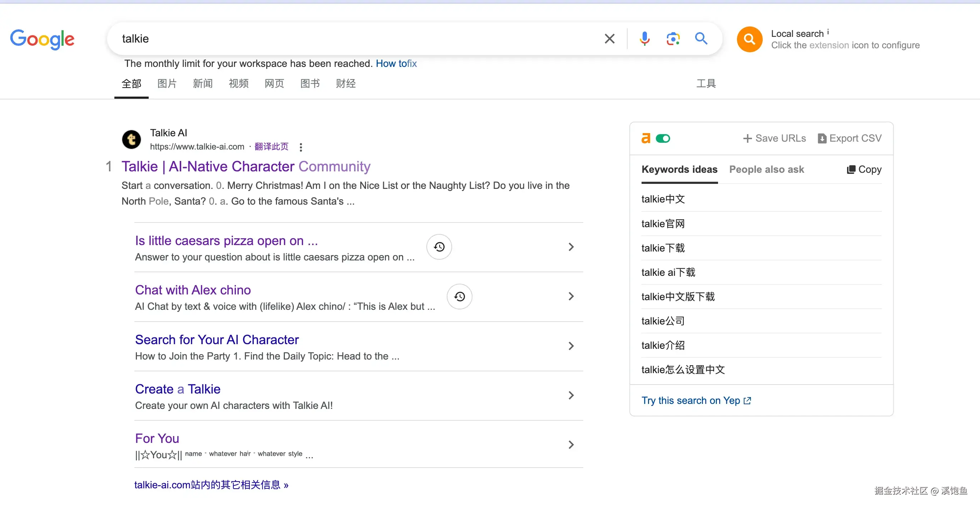Image resolution: width=980 pixels, height=508 pixels.
Task: Switch to People also ask tab
Action: 767,170
